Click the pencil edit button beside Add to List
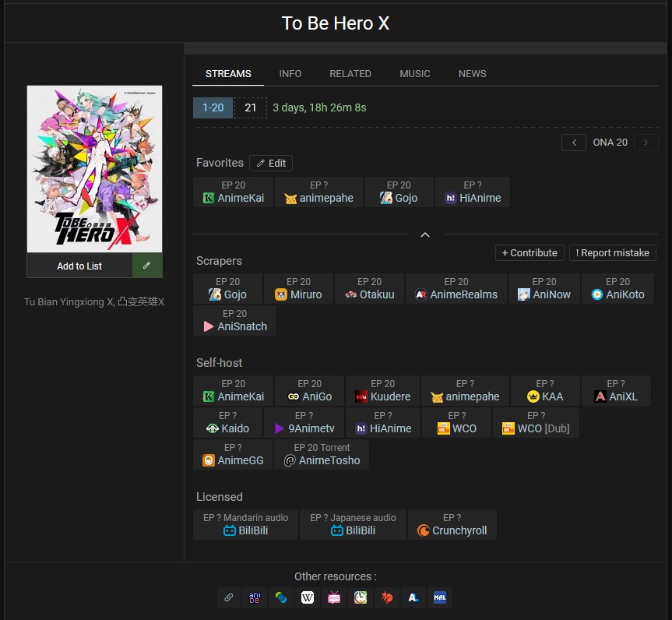Viewport: 672px width, 620px height. [147, 266]
